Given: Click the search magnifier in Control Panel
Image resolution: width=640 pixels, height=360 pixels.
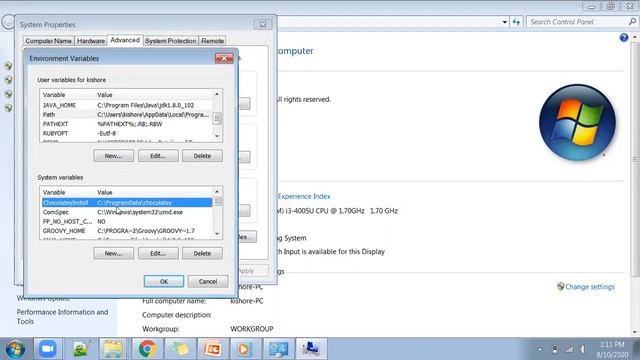Looking at the screenshot, I should click(x=632, y=22).
